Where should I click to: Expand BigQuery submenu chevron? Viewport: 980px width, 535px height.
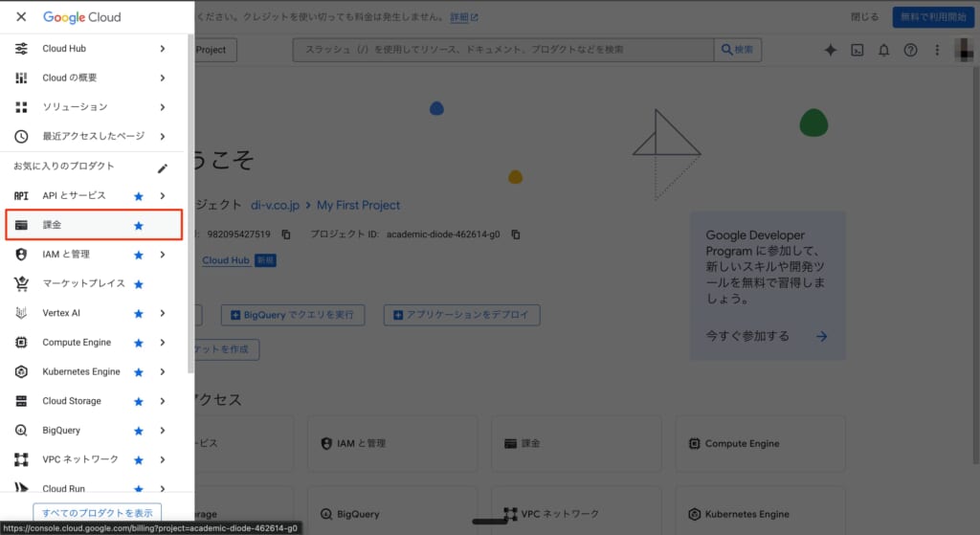point(163,431)
